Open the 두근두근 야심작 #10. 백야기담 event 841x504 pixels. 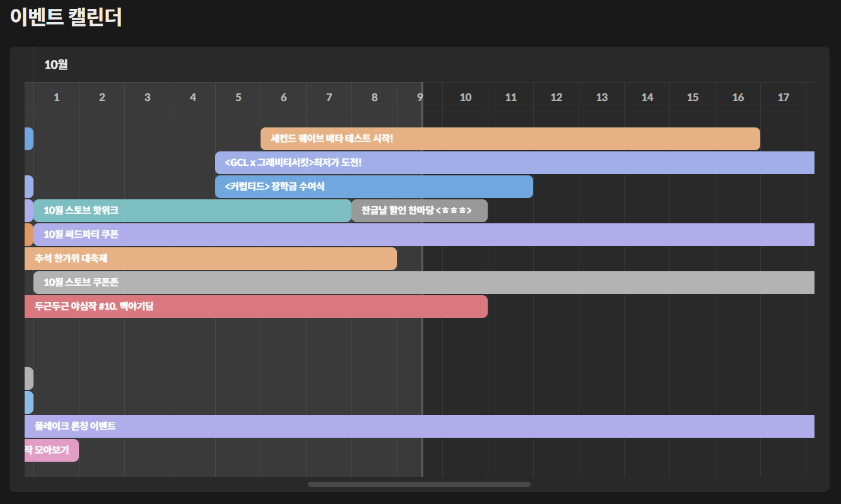[x=256, y=307]
